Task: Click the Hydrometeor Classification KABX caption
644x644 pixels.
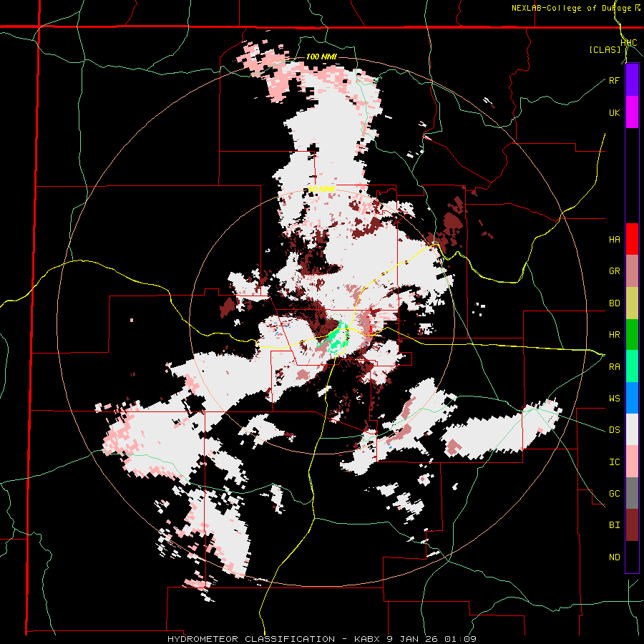Action: point(321,639)
